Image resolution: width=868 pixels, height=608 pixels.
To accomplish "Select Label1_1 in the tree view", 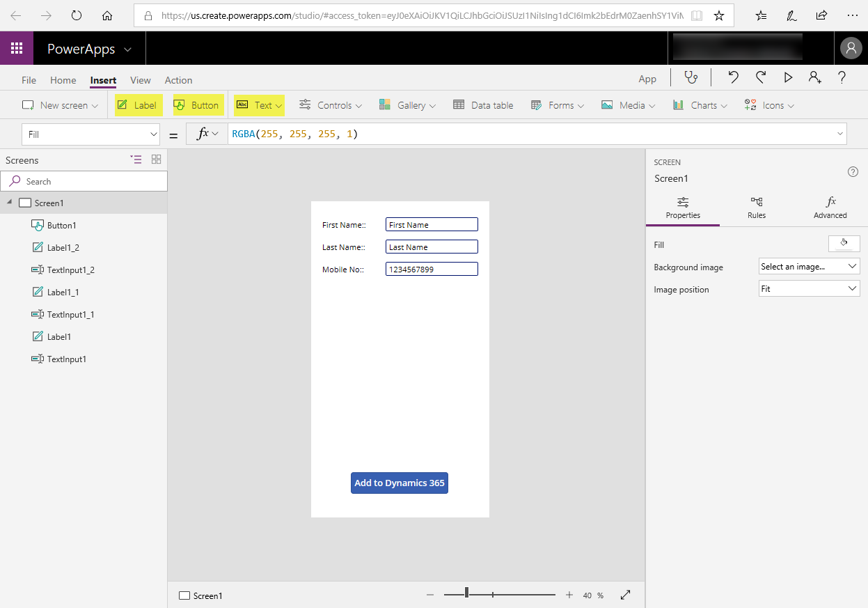I will pyautogui.click(x=63, y=293).
